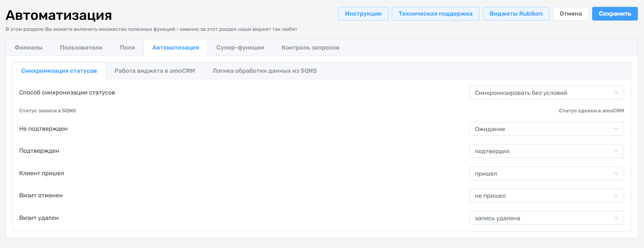Open Логика обработки данных из SQNS sub-tab
Screen dimensions: 644x248
264,71
